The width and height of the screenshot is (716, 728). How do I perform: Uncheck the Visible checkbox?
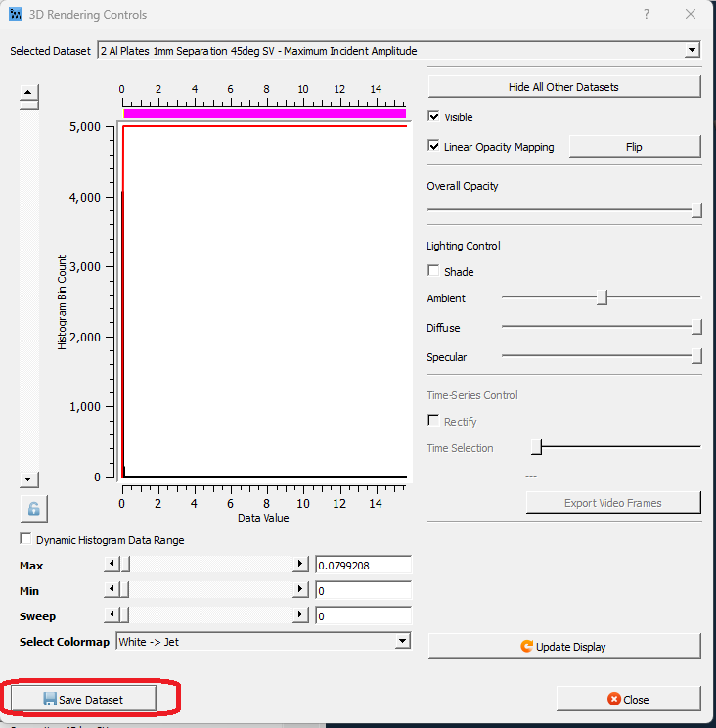(434, 117)
